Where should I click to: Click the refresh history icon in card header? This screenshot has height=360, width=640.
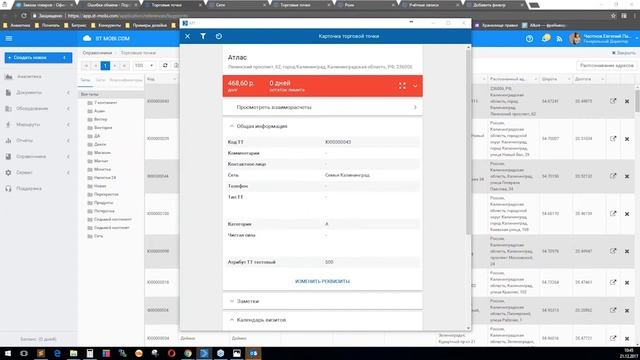[x=219, y=36]
